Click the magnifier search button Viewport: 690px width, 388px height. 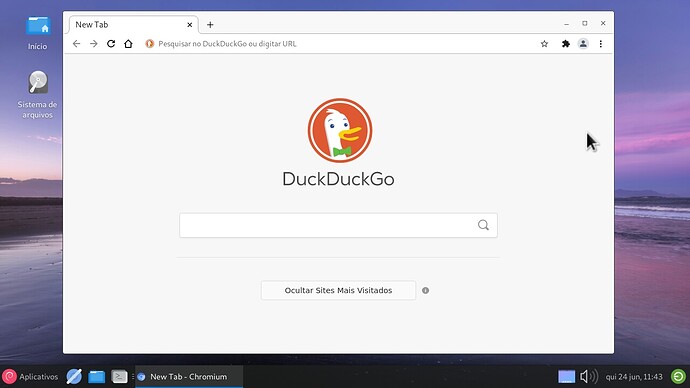click(483, 225)
